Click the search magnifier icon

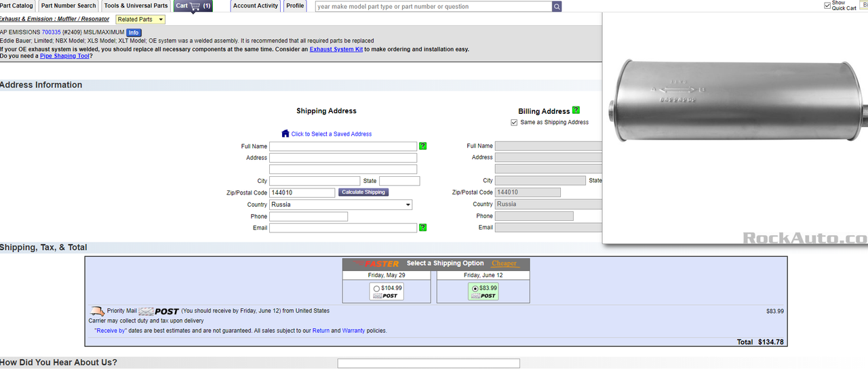557,6
